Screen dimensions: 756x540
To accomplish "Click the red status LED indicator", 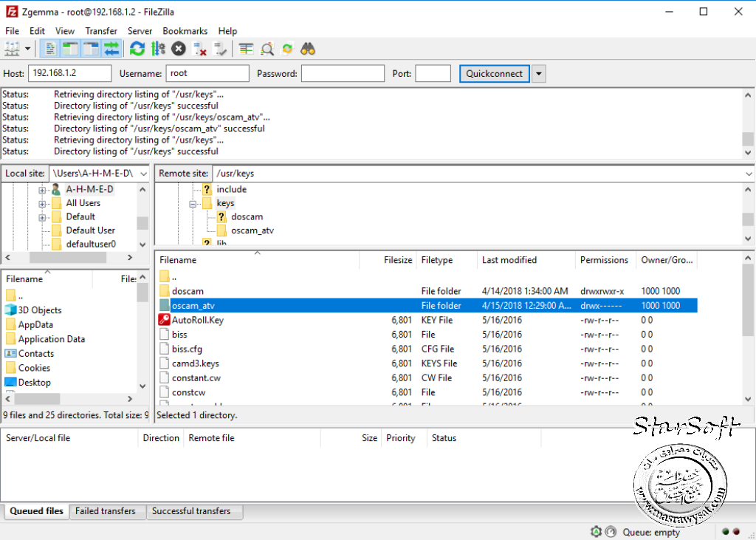I will 737,532.
